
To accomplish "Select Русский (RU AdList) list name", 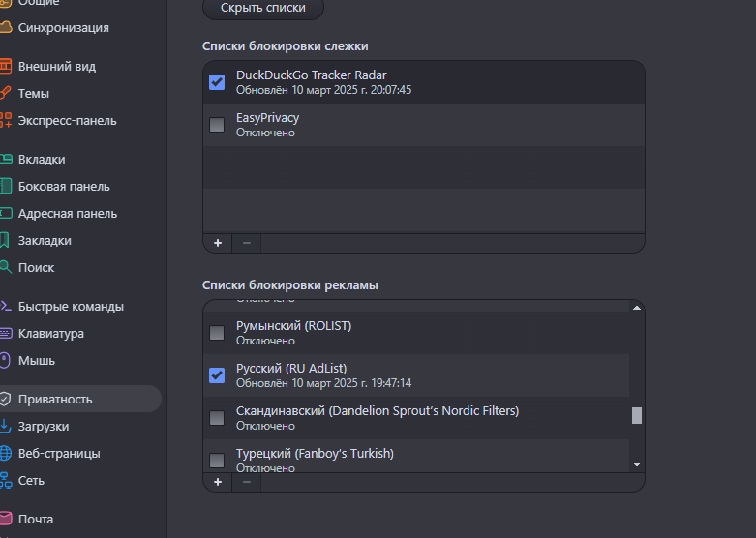I will coord(291,369).
